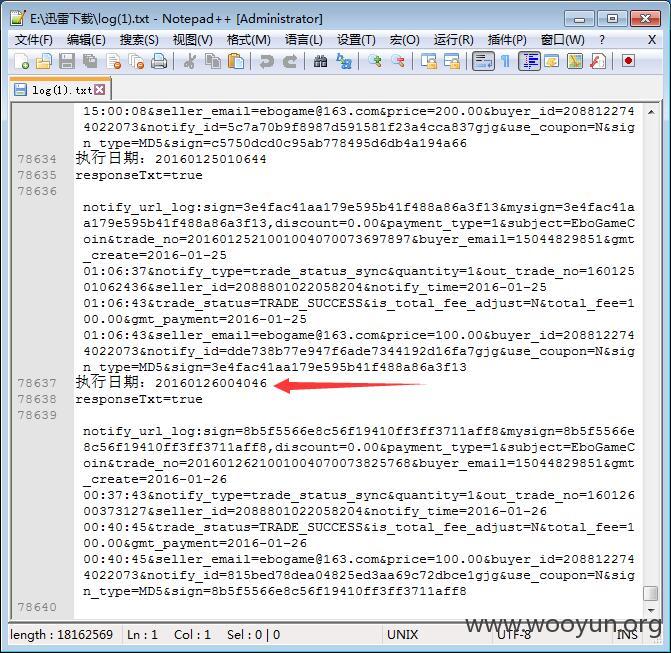Image resolution: width=671 pixels, height=653 pixels.
Task: Open the 编辑(E) menu
Action: [86, 40]
